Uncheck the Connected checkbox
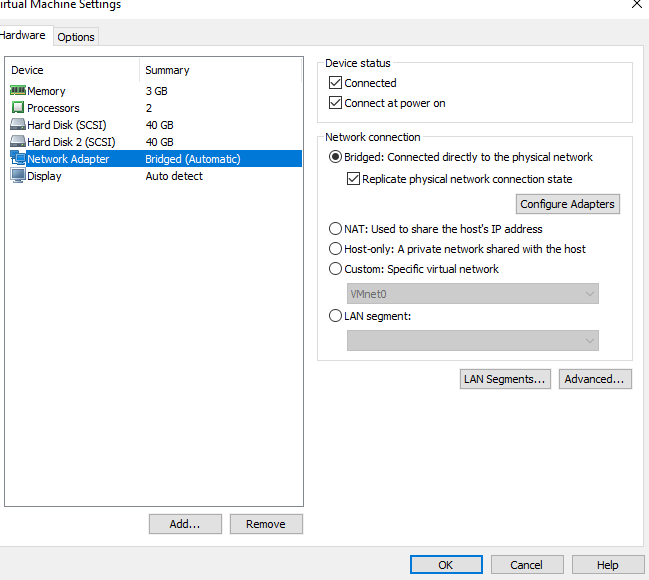Image resolution: width=649 pixels, height=580 pixels. (x=335, y=83)
